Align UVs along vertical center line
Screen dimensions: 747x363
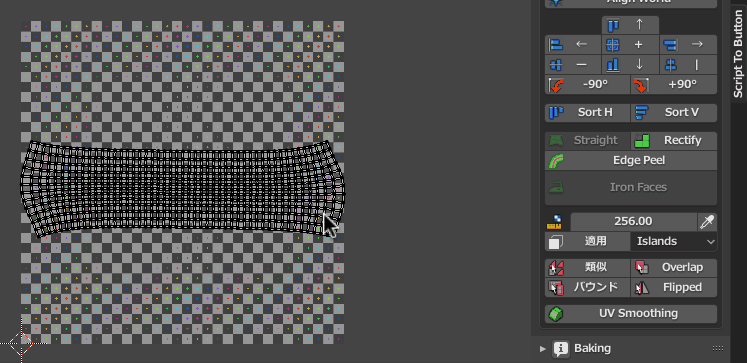coord(688,64)
